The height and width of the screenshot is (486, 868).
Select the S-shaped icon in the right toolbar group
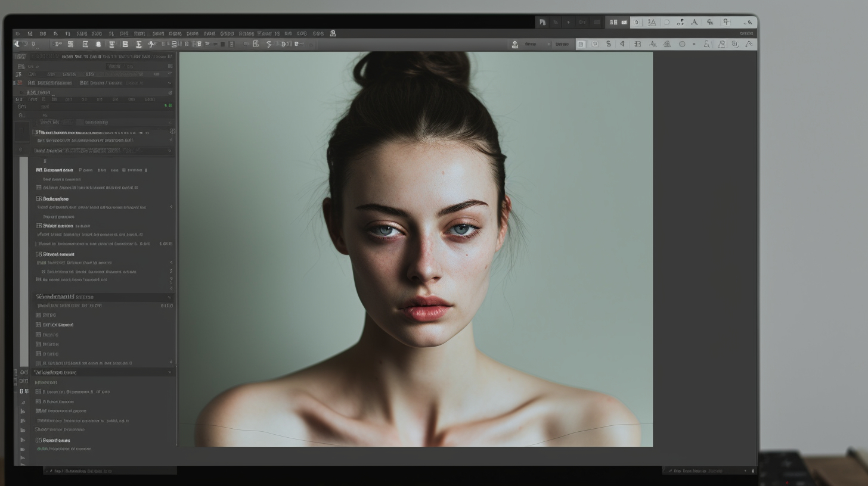pyautogui.click(x=609, y=44)
